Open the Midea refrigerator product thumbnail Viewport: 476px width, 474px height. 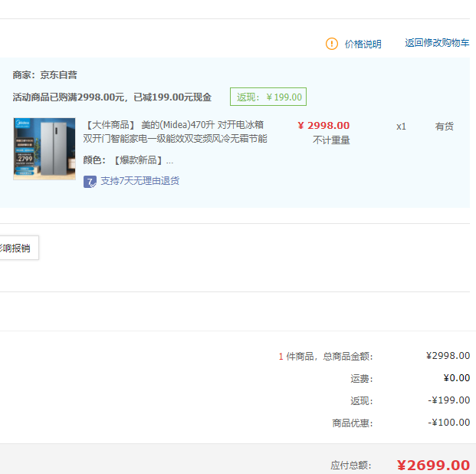click(44, 149)
